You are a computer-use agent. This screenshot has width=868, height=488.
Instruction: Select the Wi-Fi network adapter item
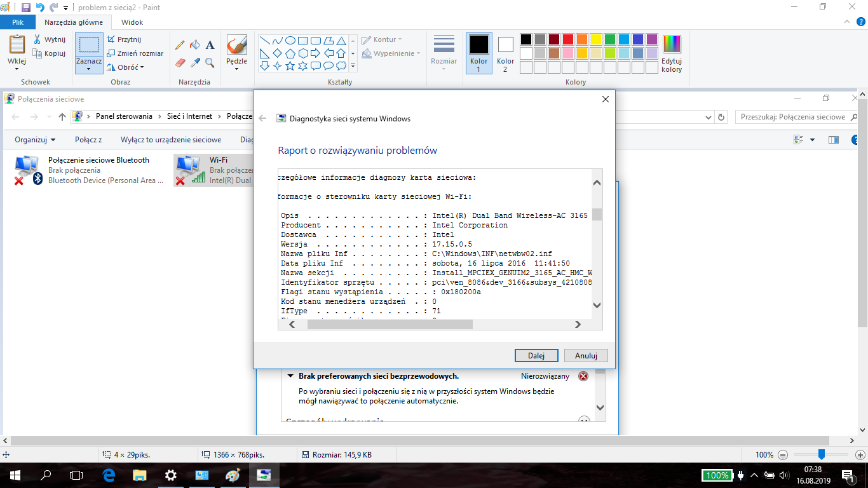pyautogui.click(x=213, y=170)
